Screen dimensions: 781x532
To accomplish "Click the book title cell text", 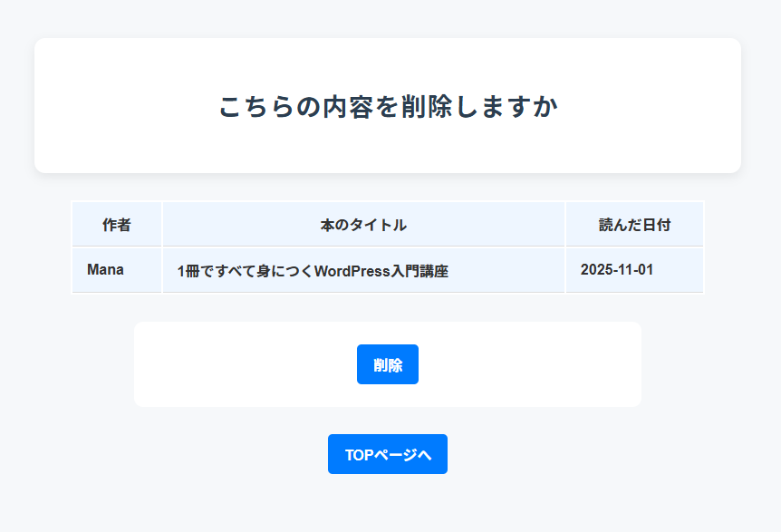I will [313, 271].
